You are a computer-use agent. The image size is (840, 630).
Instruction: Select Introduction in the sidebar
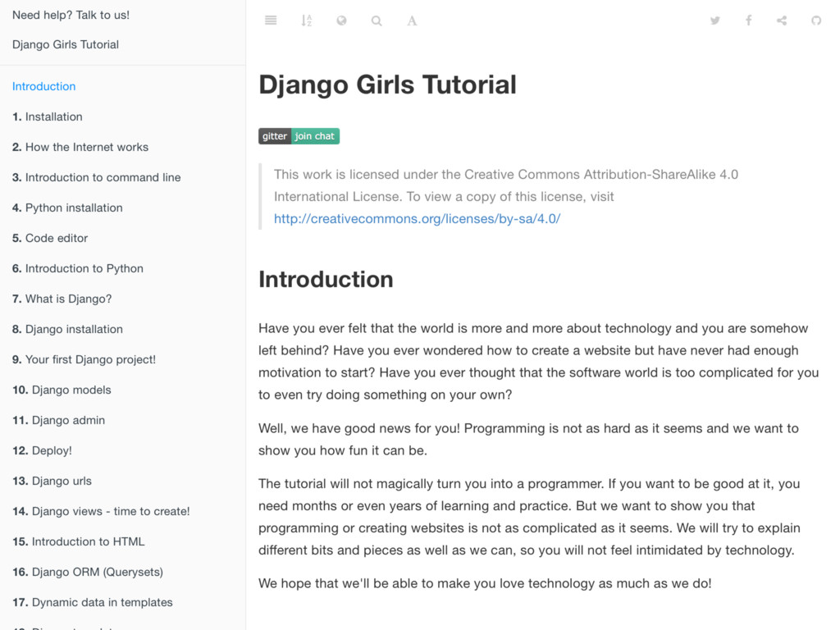[43, 86]
